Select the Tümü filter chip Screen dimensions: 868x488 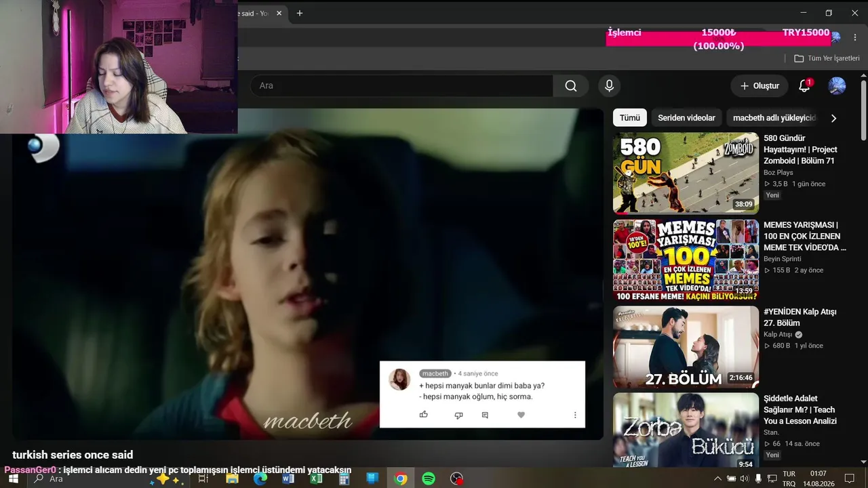click(x=629, y=118)
